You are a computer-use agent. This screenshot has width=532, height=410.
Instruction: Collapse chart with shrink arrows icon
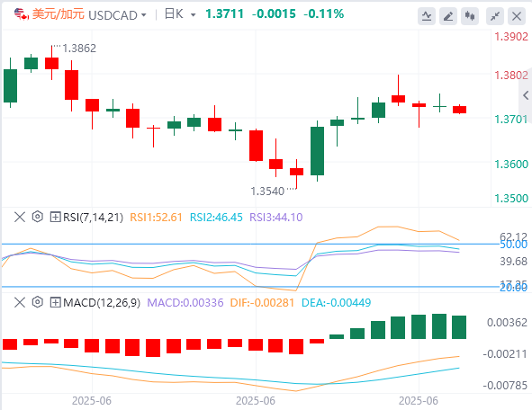(x=495, y=16)
